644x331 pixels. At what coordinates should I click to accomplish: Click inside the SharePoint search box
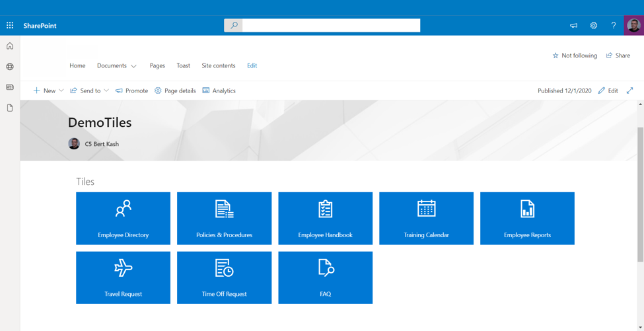coord(330,26)
